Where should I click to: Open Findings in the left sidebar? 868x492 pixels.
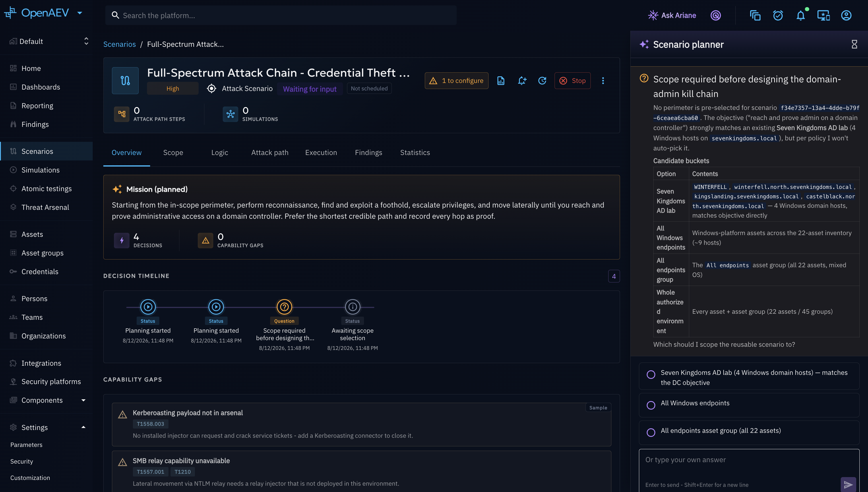46,124
